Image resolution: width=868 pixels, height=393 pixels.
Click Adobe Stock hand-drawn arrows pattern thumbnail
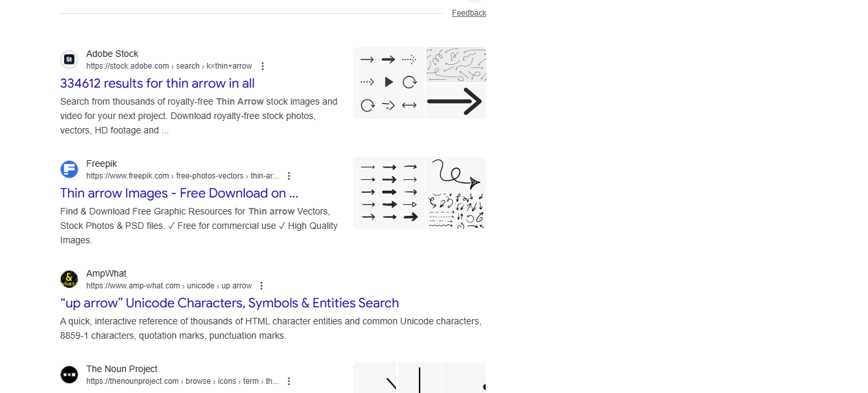[456, 64]
